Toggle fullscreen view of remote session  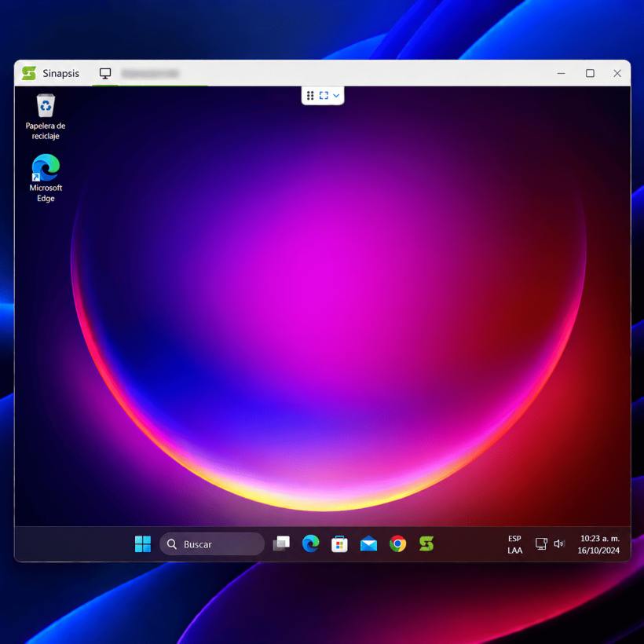point(324,96)
